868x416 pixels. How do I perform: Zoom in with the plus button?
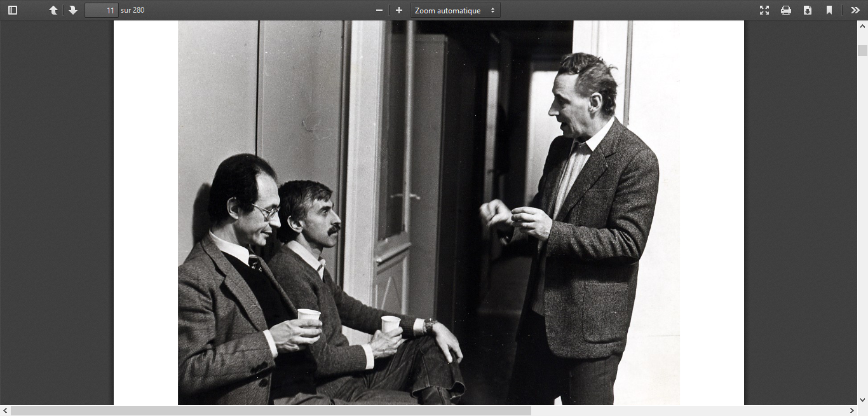pyautogui.click(x=399, y=10)
